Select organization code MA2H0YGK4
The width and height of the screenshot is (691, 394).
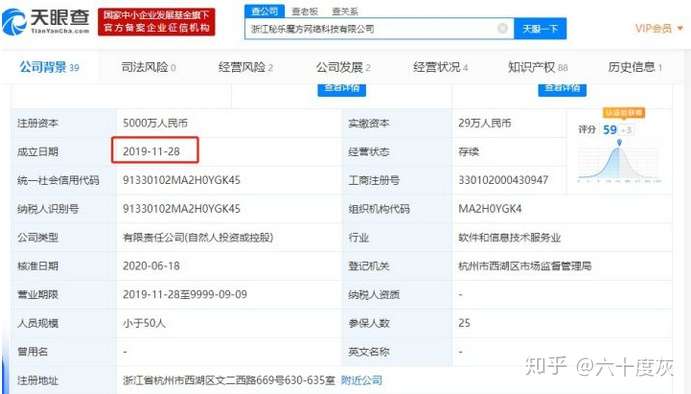[x=490, y=208]
